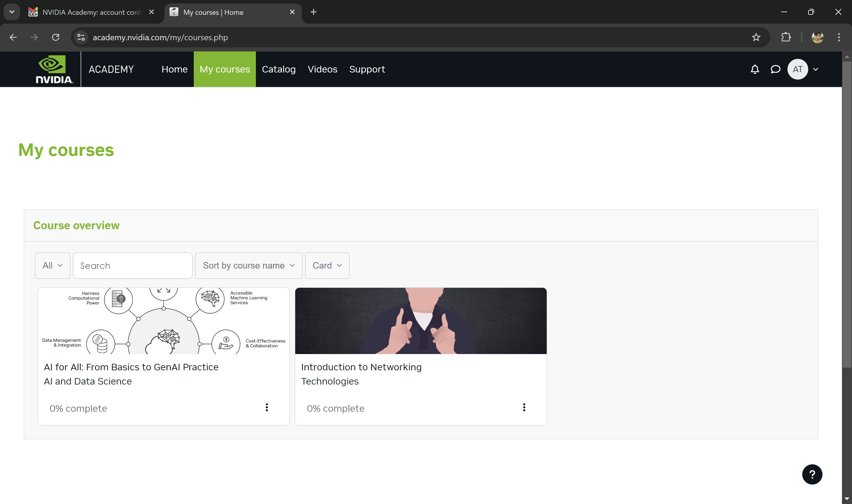Expand the user menu chevron
This screenshot has height=504, width=852.
click(x=816, y=69)
